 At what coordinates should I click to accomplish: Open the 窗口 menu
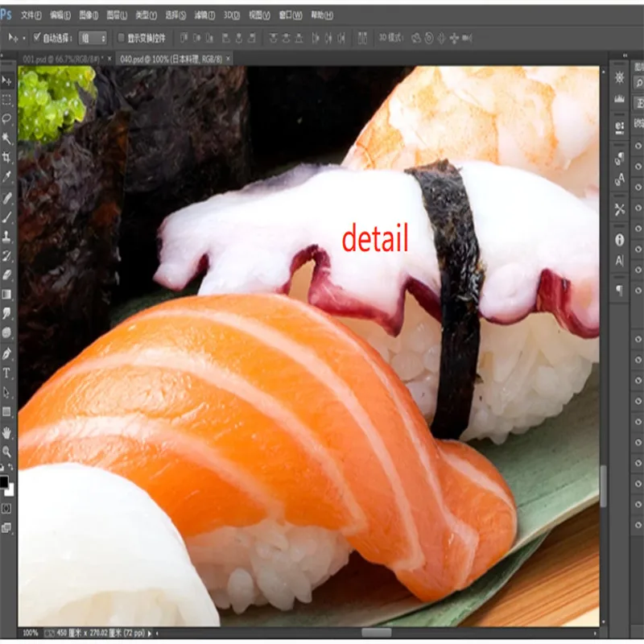pos(291,15)
